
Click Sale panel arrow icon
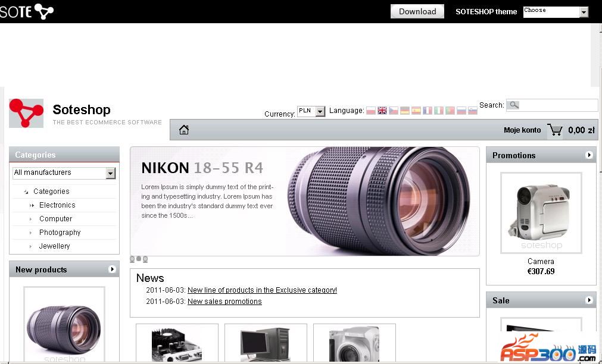pos(589,300)
